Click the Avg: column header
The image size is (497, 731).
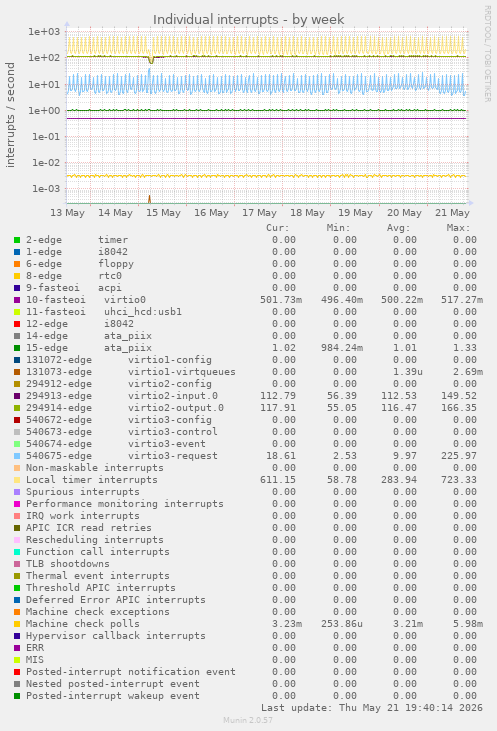pos(399,228)
